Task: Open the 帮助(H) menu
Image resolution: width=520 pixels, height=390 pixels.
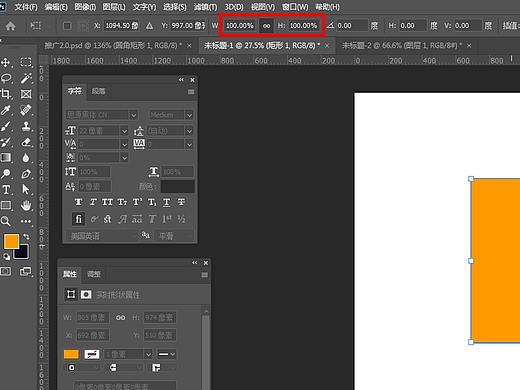Action: point(328,7)
